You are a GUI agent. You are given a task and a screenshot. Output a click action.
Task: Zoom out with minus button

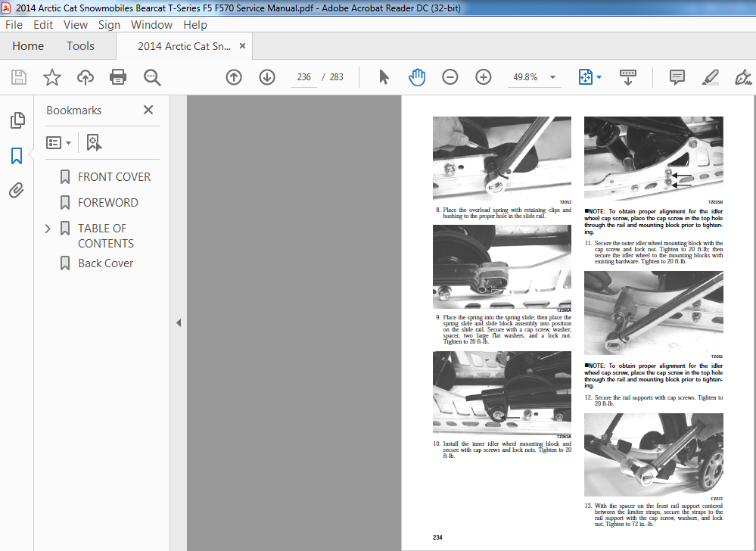tap(450, 77)
